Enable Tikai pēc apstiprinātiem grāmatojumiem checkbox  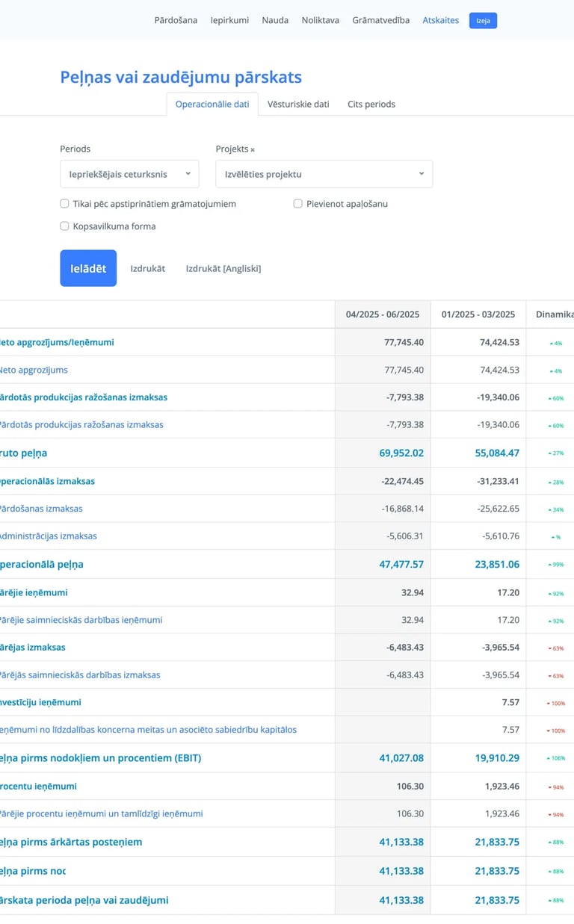[x=64, y=203]
